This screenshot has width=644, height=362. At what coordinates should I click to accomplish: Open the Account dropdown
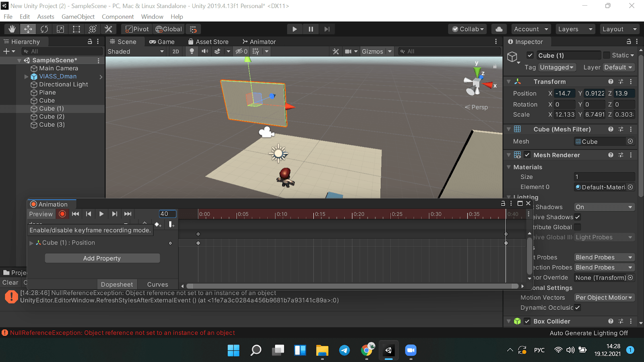pyautogui.click(x=530, y=29)
